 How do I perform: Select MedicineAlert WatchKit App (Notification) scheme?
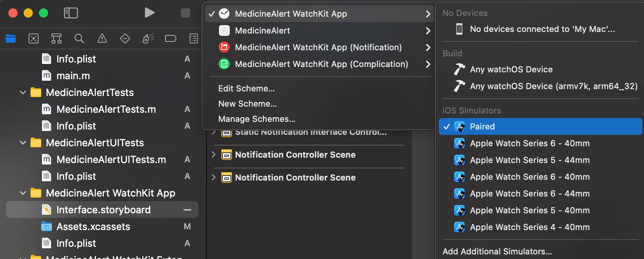click(318, 47)
